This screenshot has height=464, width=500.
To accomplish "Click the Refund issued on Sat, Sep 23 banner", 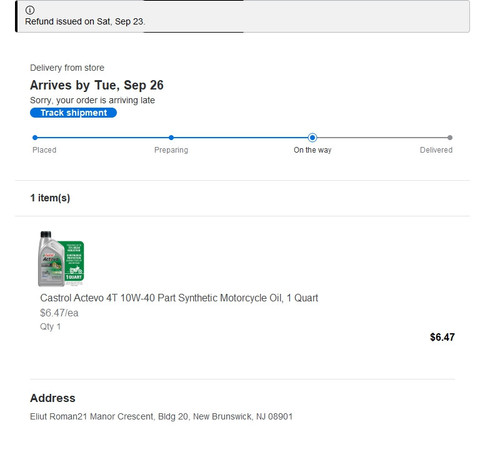I will [243, 16].
